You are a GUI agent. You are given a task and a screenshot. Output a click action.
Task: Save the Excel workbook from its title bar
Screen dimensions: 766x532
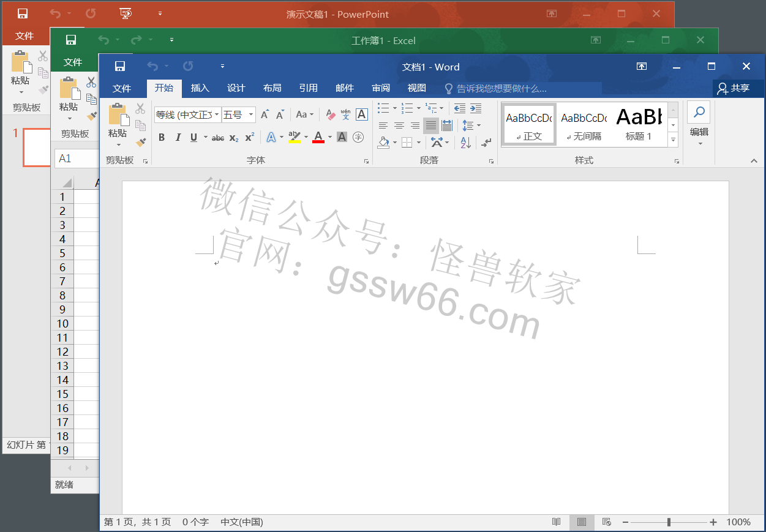click(71, 40)
